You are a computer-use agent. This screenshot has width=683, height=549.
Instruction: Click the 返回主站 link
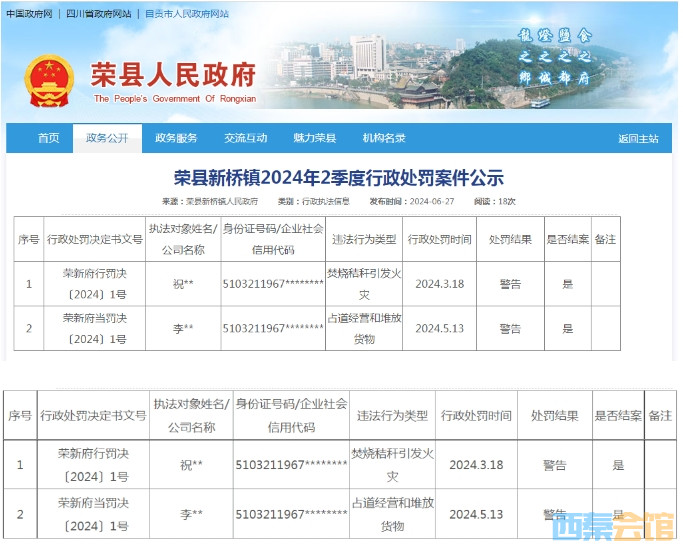[638, 139]
